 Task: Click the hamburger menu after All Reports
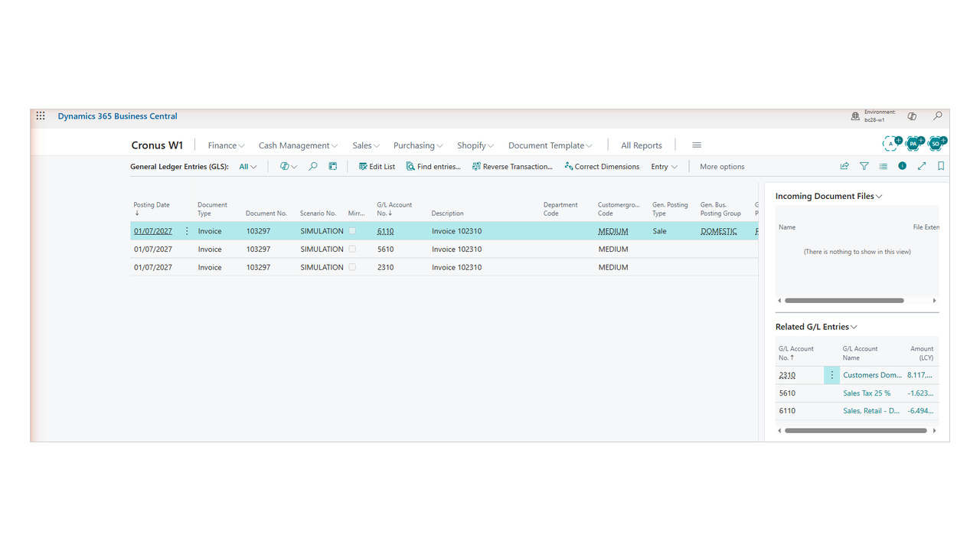coord(697,145)
